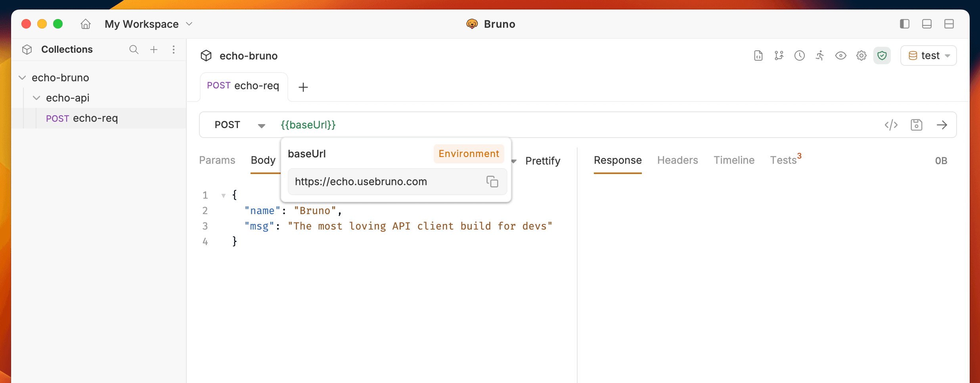Image resolution: width=980 pixels, height=383 pixels.
Task: Collapse the echo-api folder
Action: pos(36,98)
